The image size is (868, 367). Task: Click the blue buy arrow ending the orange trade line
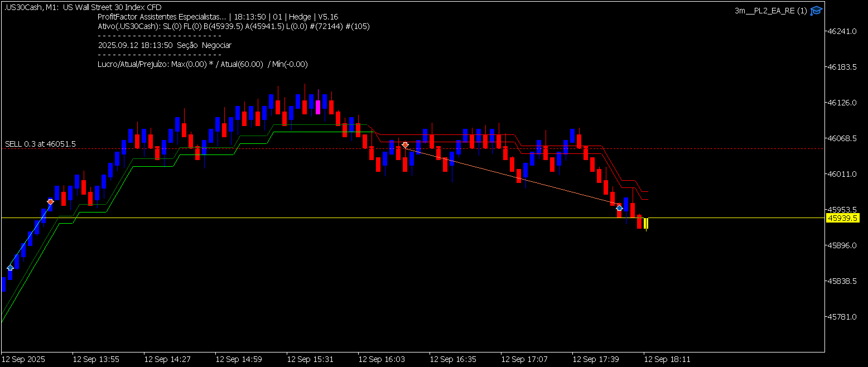pyautogui.click(x=619, y=207)
